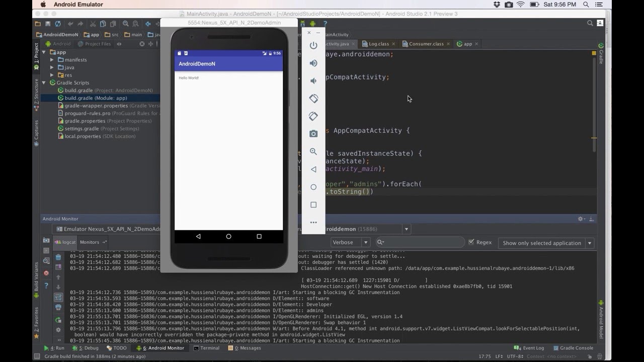Viewport: 644px width, 362px height.
Task: Open Show only selected application dropdown
Action: point(546,243)
